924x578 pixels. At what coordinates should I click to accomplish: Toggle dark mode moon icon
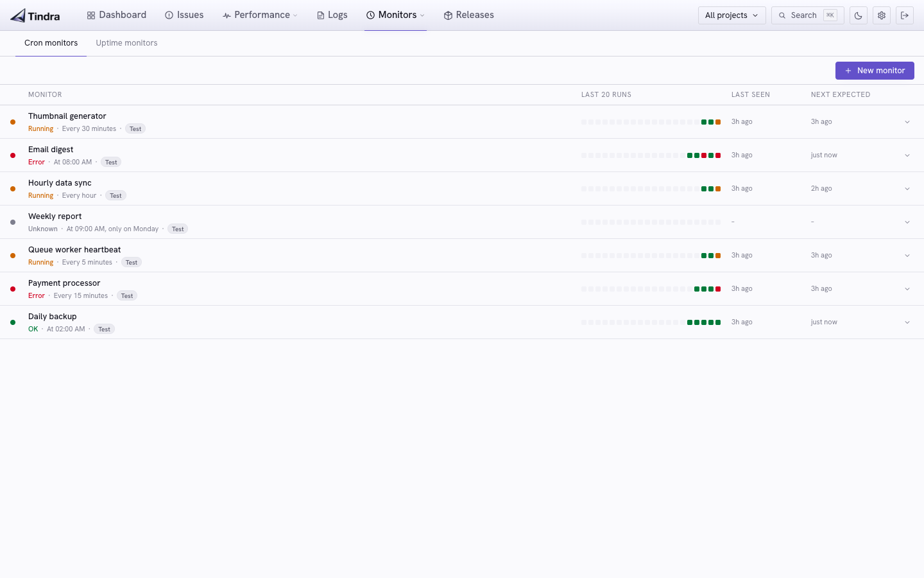(x=859, y=15)
